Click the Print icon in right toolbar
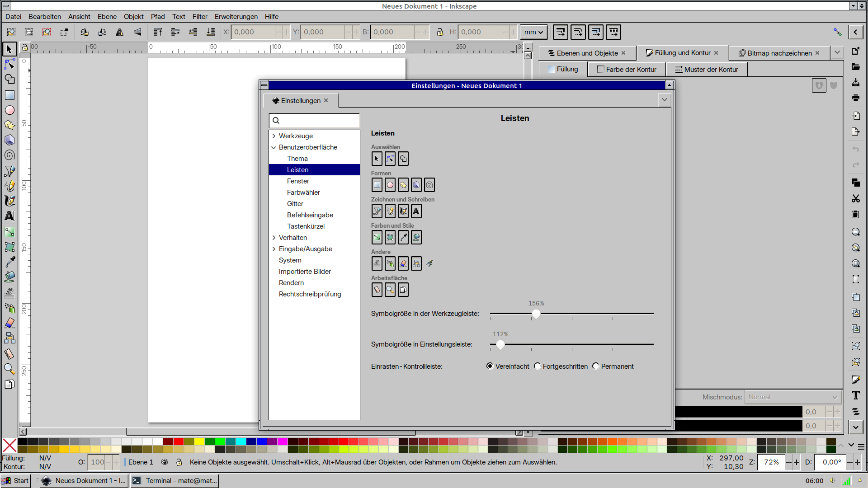 click(855, 98)
